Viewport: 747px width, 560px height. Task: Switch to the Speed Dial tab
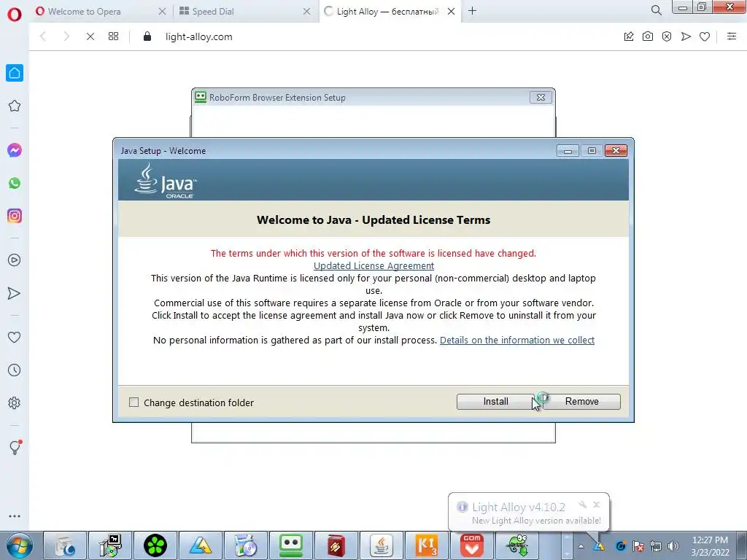pyautogui.click(x=213, y=12)
